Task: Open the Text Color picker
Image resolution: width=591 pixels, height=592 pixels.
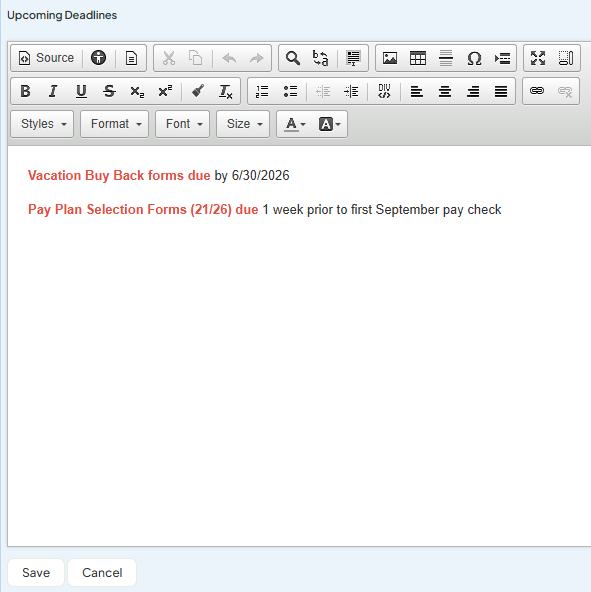Action: point(295,124)
